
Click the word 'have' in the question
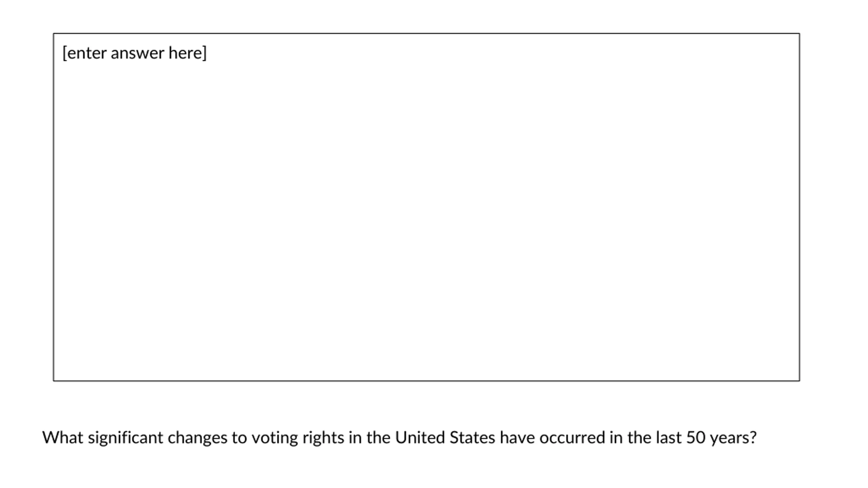pyautogui.click(x=517, y=437)
